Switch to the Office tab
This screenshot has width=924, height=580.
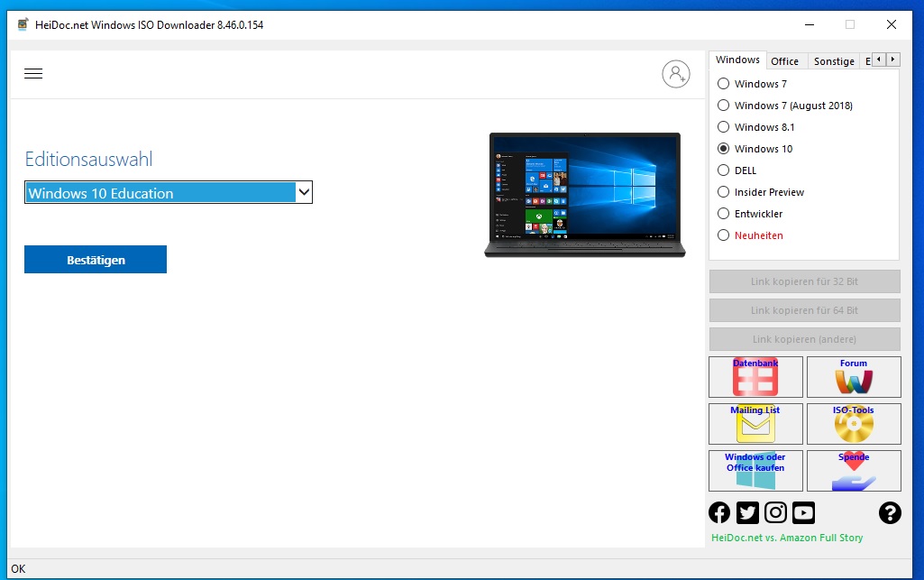784,61
